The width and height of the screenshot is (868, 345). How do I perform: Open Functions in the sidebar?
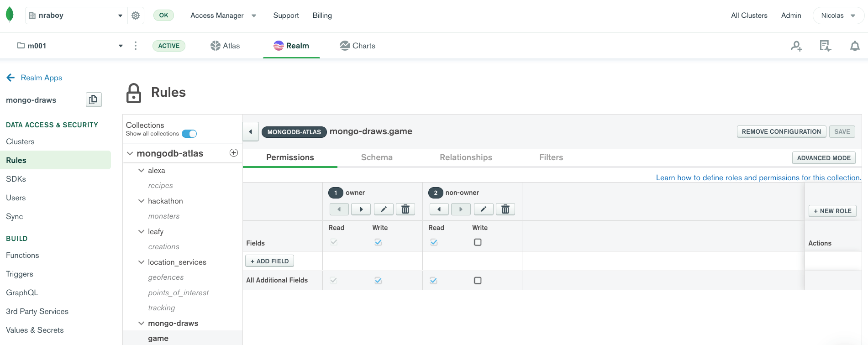(22, 255)
